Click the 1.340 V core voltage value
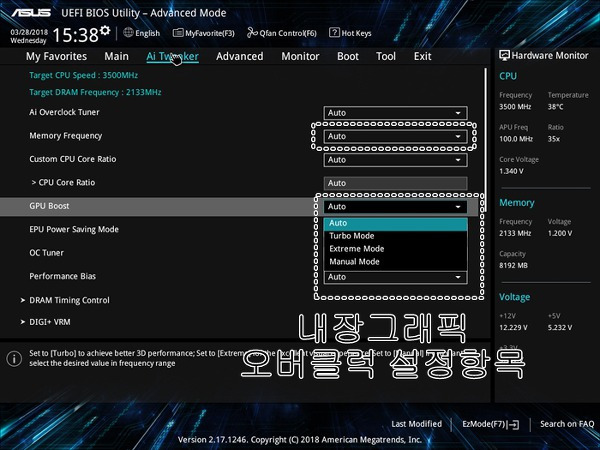Viewport: 600px width, 450px height. [x=511, y=171]
